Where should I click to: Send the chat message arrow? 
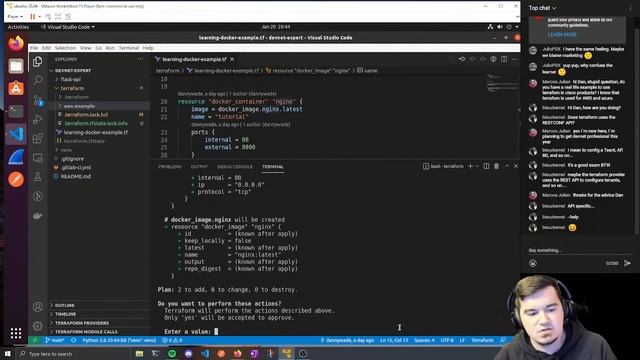point(627,263)
